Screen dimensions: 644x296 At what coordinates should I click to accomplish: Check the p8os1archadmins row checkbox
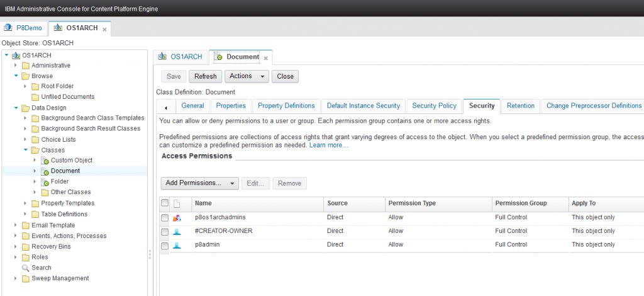tap(165, 218)
